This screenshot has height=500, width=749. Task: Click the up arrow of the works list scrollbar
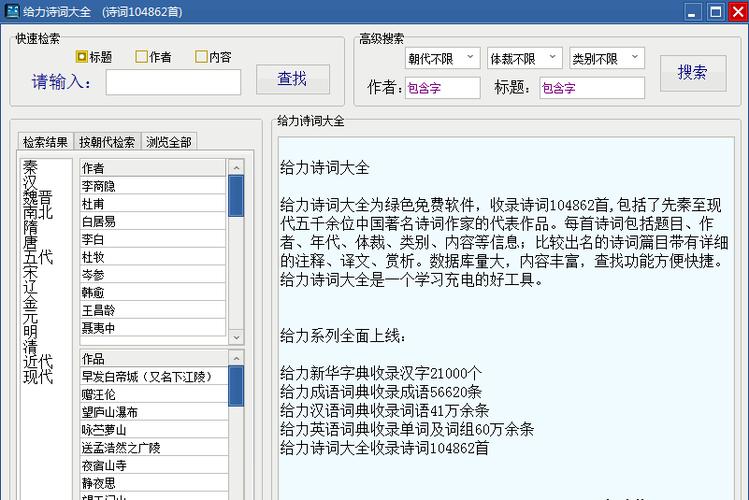[235, 358]
